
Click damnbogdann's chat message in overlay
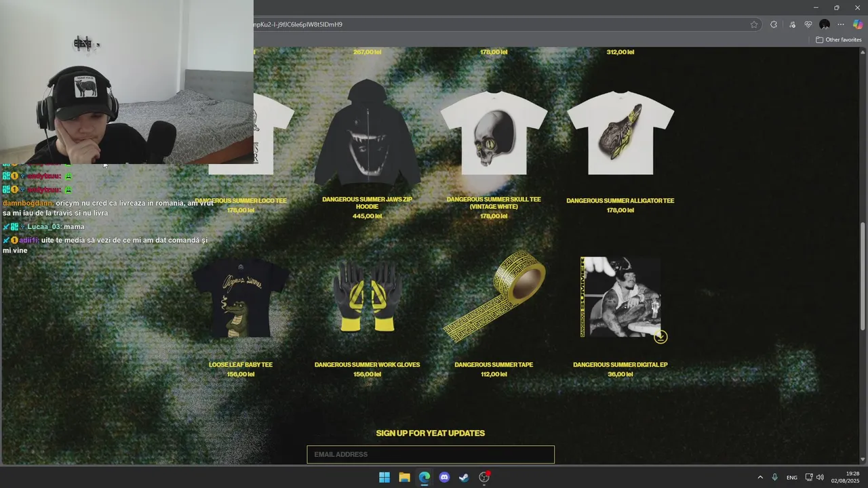(108, 208)
